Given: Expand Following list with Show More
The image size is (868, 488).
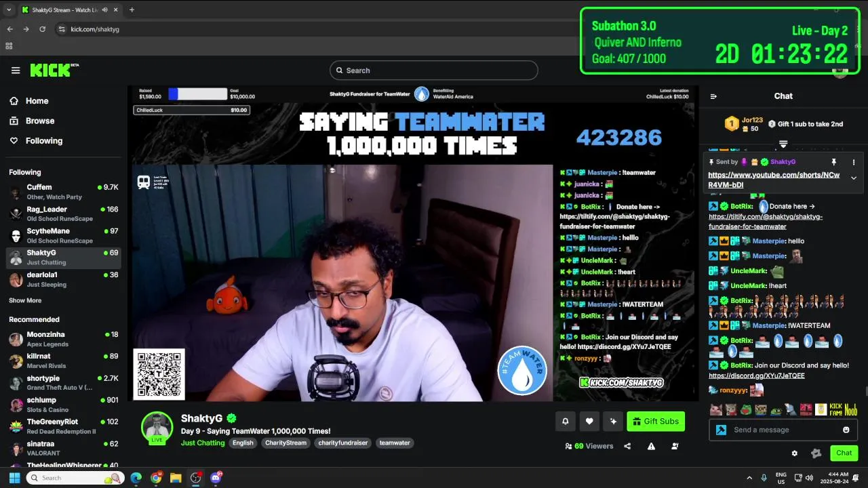Looking at the screenshot, I should pyautogui.click(x=25, y=300).
